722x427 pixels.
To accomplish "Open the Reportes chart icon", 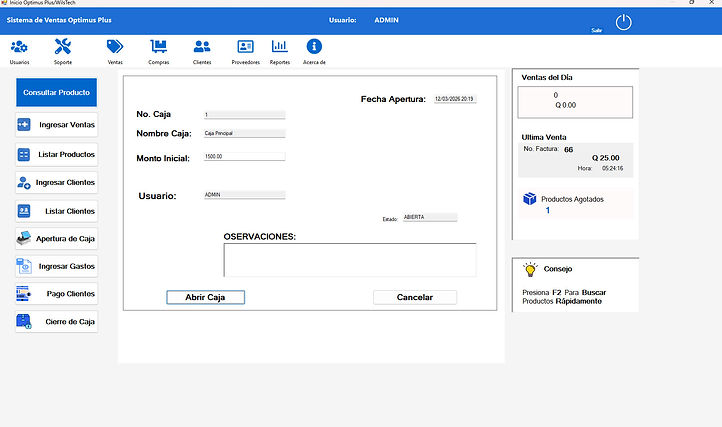I will (279, 47).
